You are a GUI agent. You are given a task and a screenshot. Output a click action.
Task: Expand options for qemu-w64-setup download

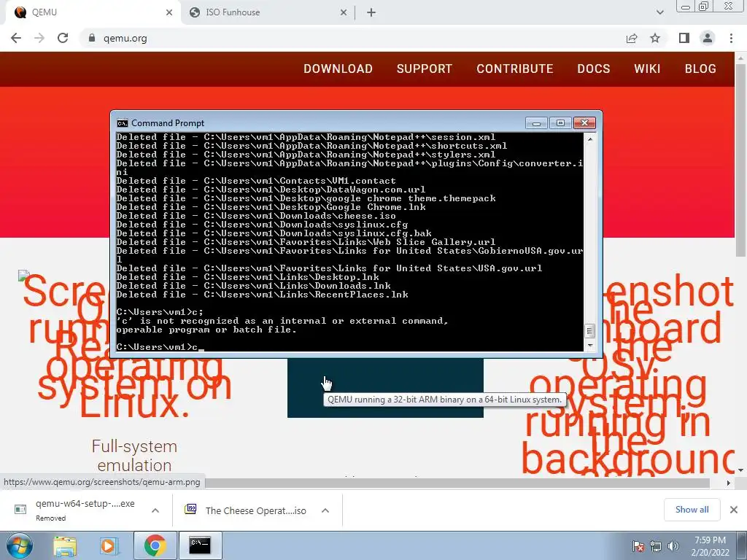pos(155,510)
